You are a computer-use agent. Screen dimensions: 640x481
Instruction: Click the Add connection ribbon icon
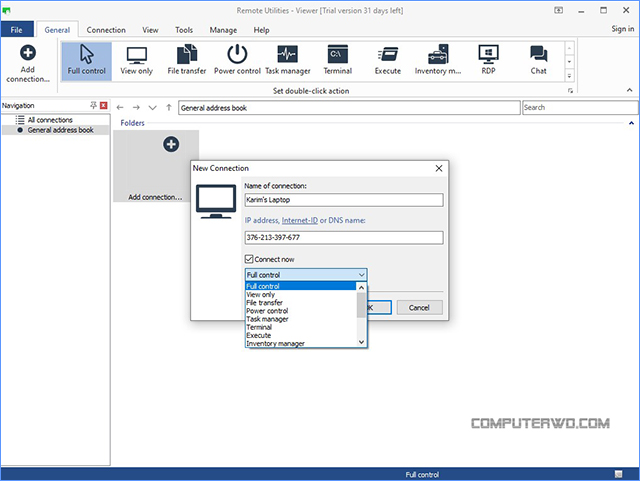(28, 63)
